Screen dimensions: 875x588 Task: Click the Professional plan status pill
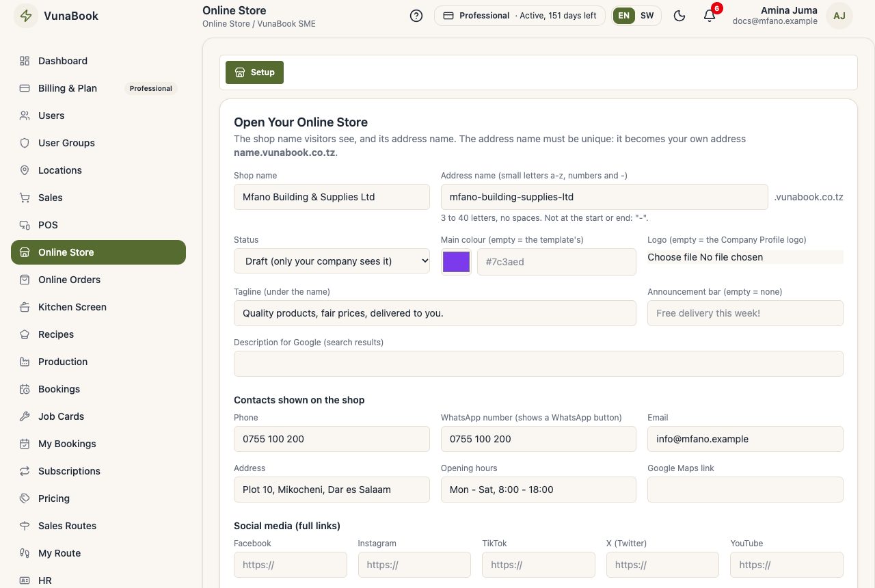pyautogui.click(x=520, y=16)
